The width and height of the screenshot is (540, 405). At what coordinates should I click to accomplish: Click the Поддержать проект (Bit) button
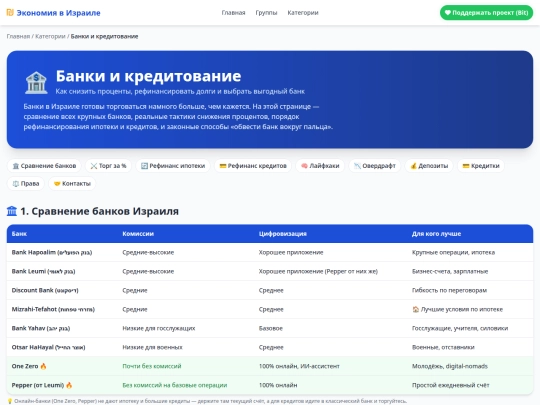point(486,13)
